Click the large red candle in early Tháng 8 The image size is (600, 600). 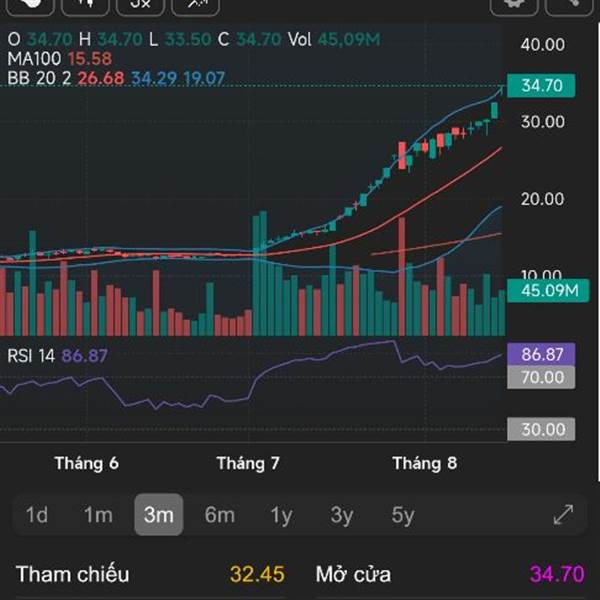coord(402,155)
